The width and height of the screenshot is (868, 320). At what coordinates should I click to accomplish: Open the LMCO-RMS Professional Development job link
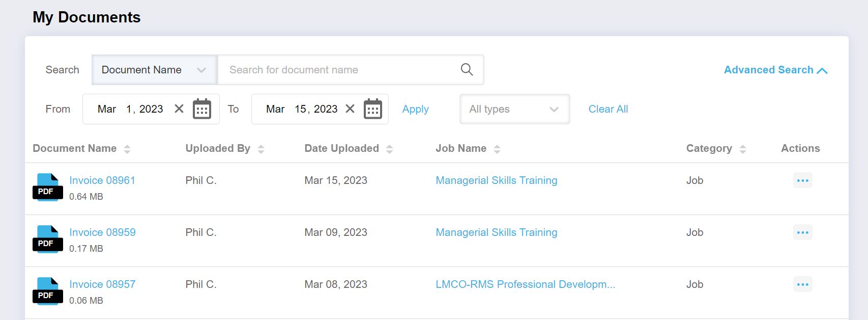(x=525, y=284)
